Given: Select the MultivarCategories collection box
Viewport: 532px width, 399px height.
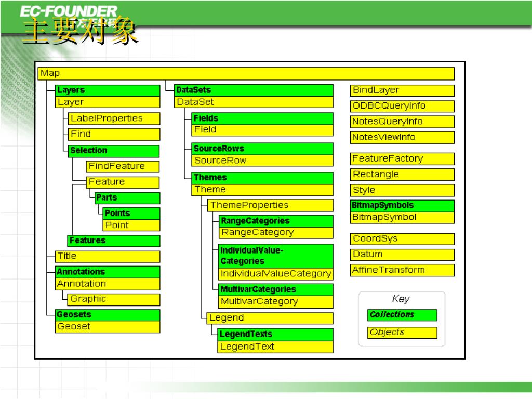Looking at the screenshot, I should 275,290.
